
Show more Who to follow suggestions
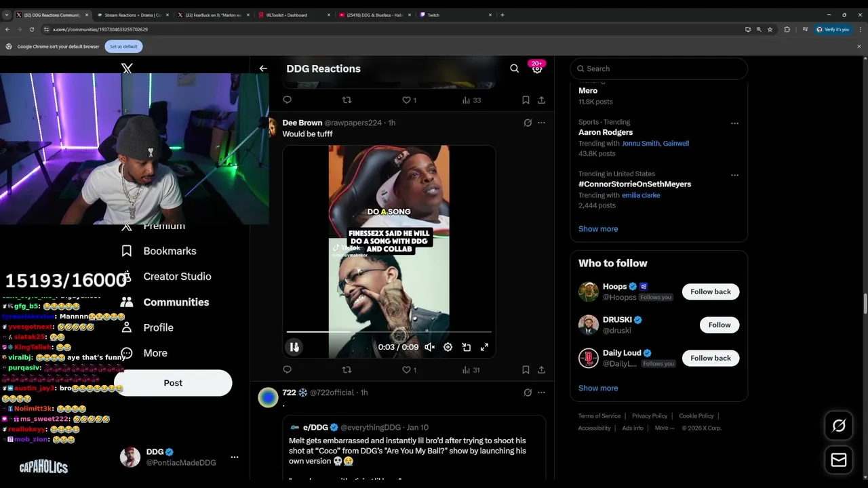pyautogui.click(x=598, y=388)
